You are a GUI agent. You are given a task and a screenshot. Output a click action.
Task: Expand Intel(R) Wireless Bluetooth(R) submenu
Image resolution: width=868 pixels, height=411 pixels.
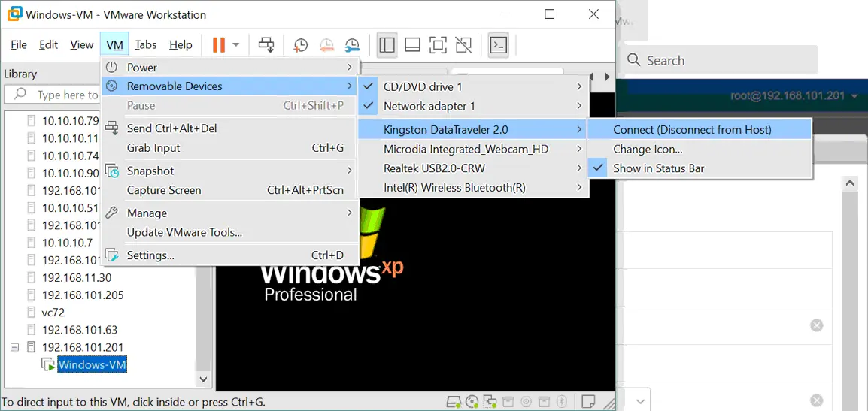click(579, 188)
